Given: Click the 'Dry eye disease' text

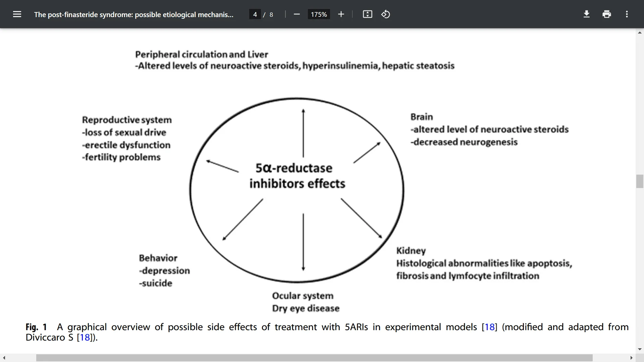Looking at the screenshot, I should click(306, 308).
